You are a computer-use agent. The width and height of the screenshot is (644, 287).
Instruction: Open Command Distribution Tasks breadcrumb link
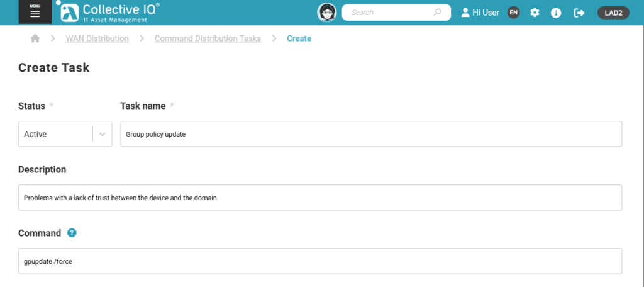[208, 38]
